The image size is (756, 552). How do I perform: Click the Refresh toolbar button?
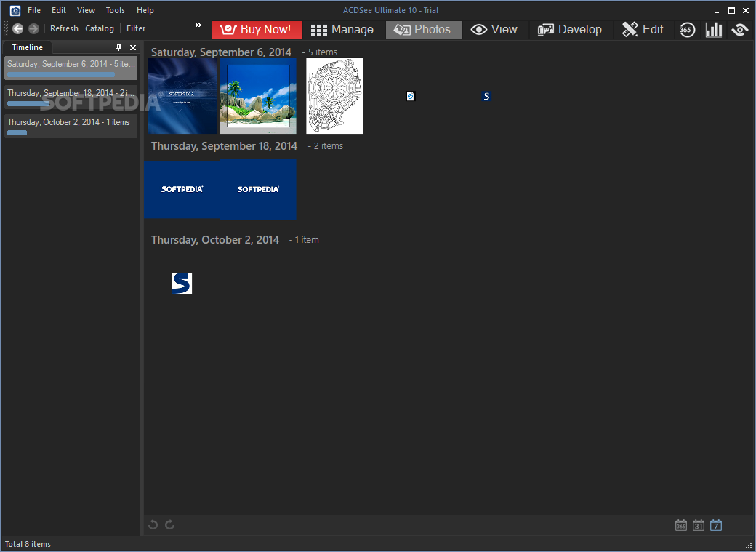click(64, 28)
